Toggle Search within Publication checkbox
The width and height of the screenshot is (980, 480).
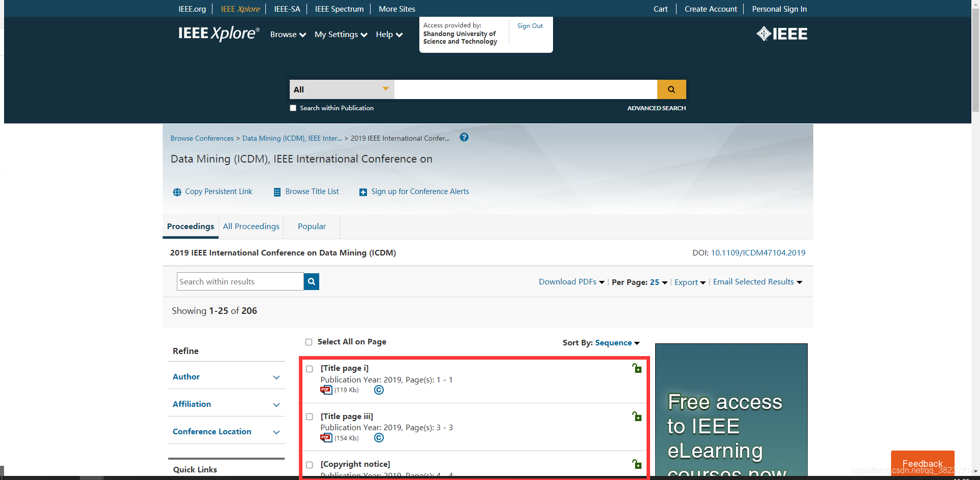(293, 108)
